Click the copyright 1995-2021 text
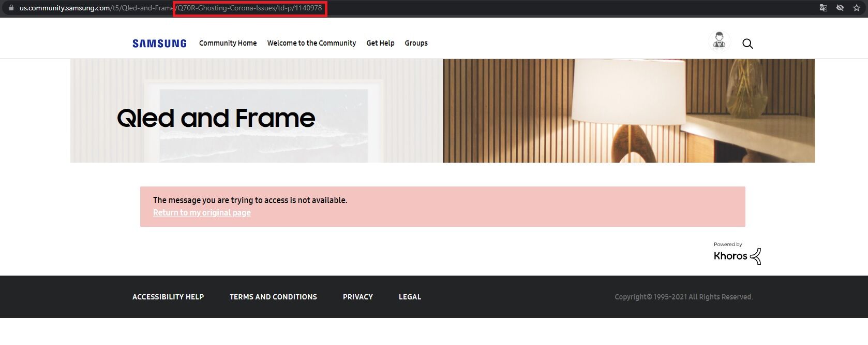Viewport: 868px width, 345px height. 683,297
